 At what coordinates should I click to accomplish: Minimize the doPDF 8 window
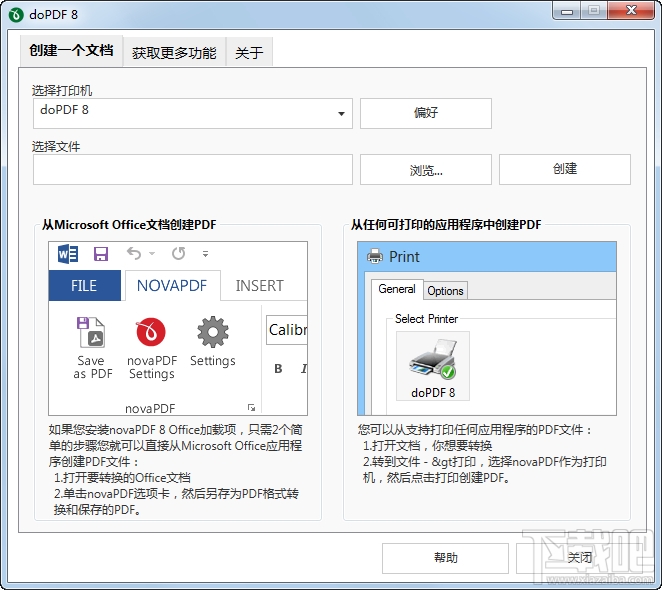click(x=567, y=10)
